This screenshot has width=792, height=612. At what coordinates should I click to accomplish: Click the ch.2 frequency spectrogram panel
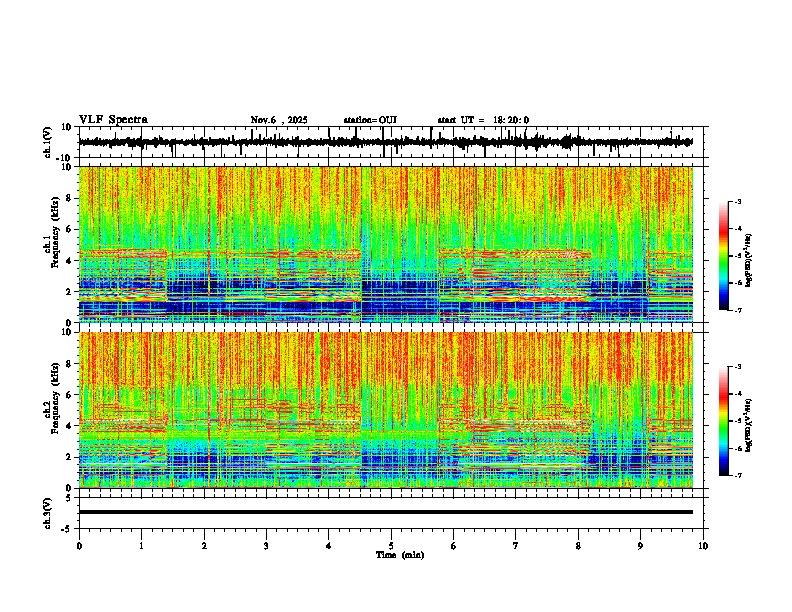click(386, 410)
